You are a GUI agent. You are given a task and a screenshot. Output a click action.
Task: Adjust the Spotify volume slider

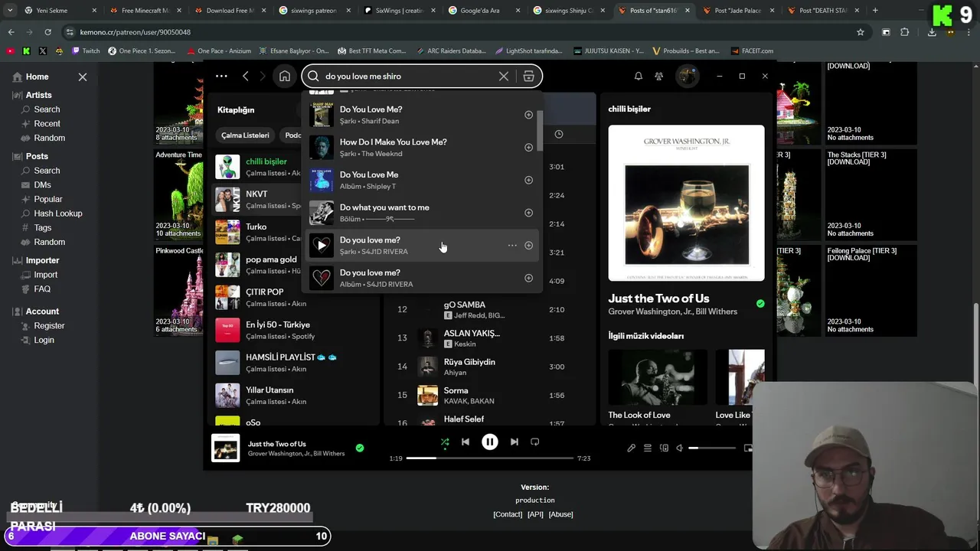(712, 448)
